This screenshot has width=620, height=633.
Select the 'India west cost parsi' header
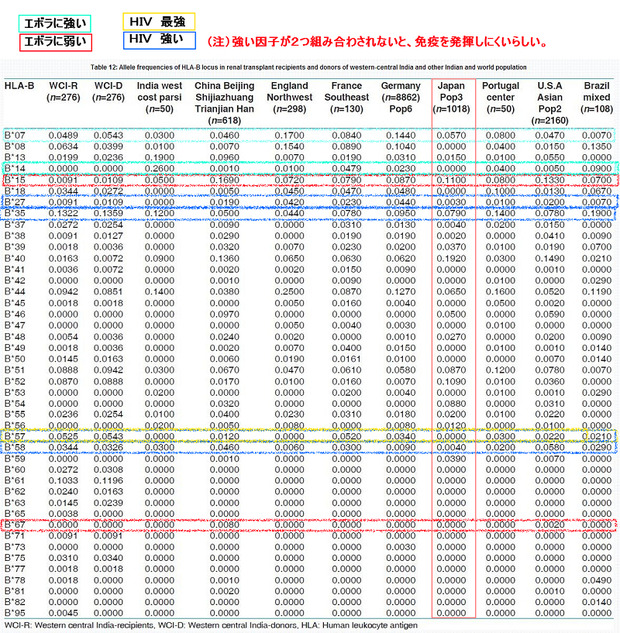[159, 97]
